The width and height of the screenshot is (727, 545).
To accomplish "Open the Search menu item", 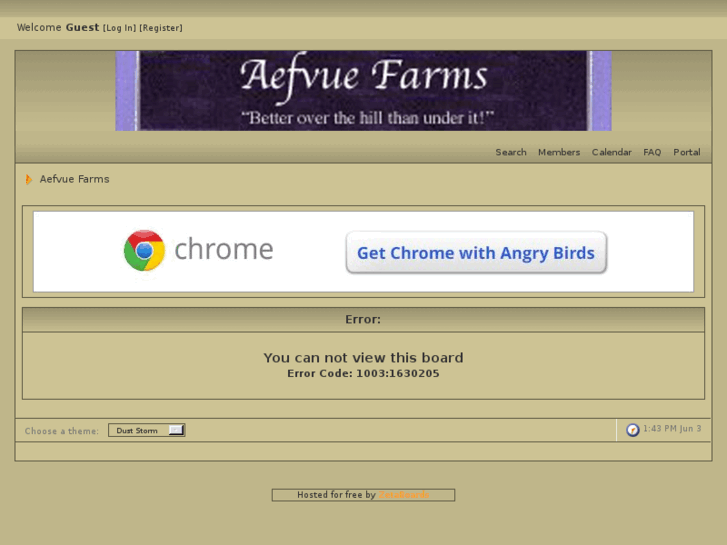I will [x=510, y=152].
